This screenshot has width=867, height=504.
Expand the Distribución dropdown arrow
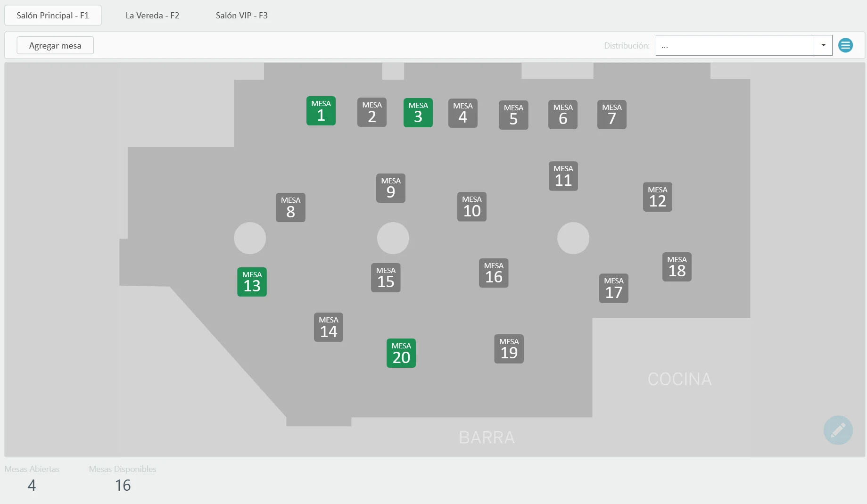coord(823,45)
